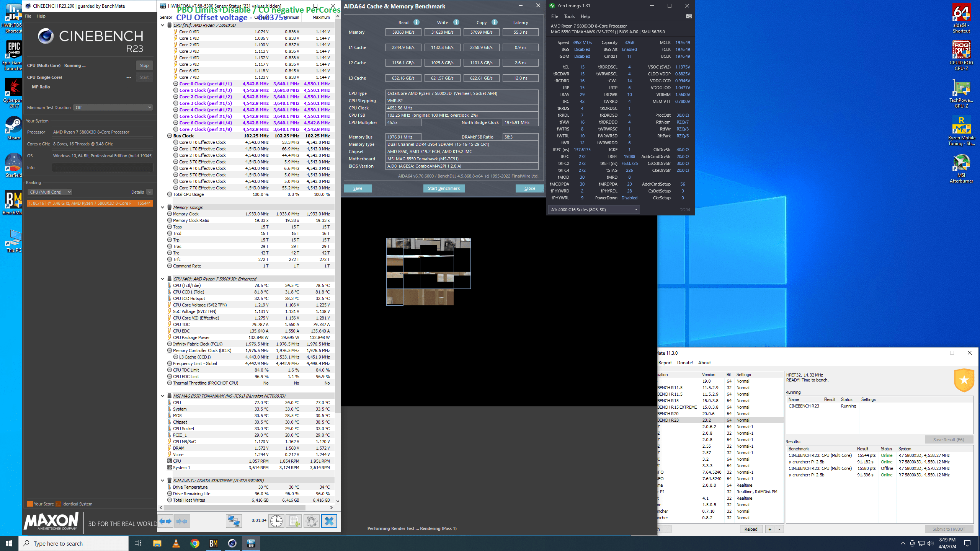Open BenchMate About menu

[704, 363]
